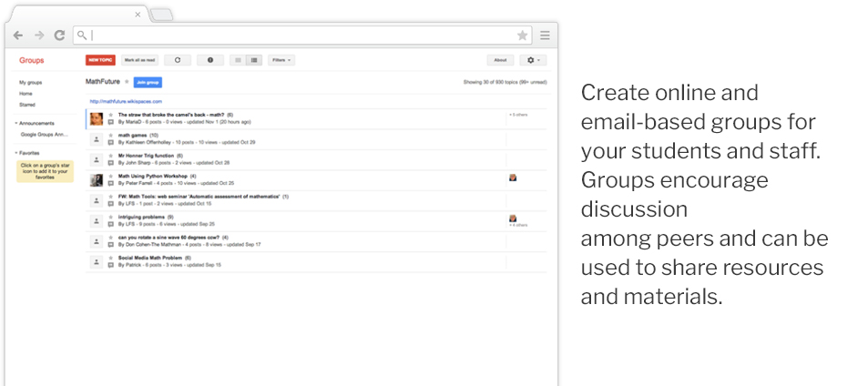Click the exclamation info icon in the toolbar

point(210,60)
